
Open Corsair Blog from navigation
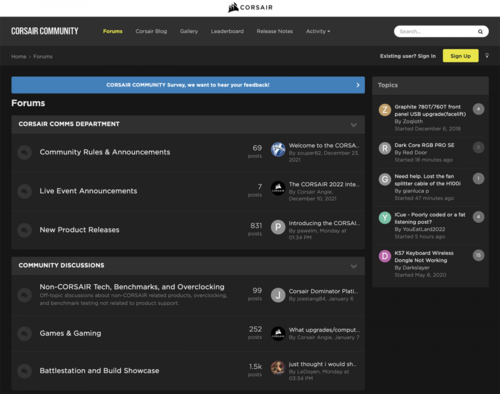[x=151, y=31]
